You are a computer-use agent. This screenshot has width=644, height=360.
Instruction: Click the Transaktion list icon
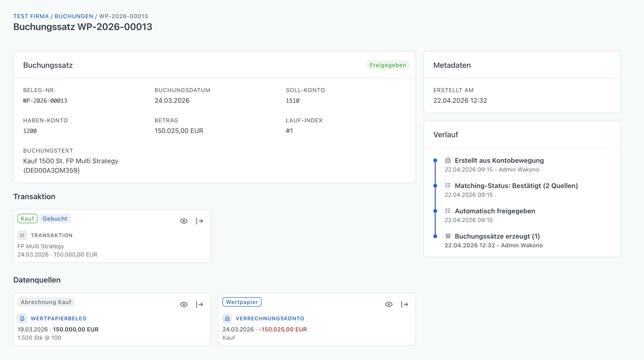coord(22,235)
